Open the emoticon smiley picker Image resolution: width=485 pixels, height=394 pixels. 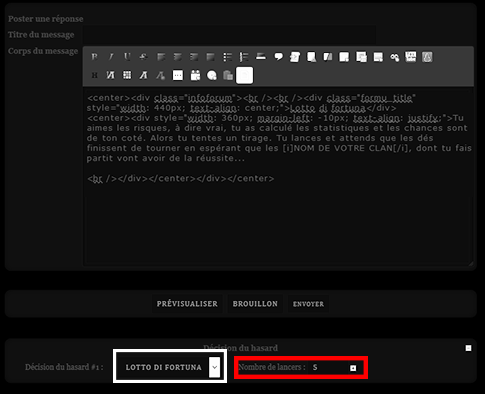(x=212, y=76)
